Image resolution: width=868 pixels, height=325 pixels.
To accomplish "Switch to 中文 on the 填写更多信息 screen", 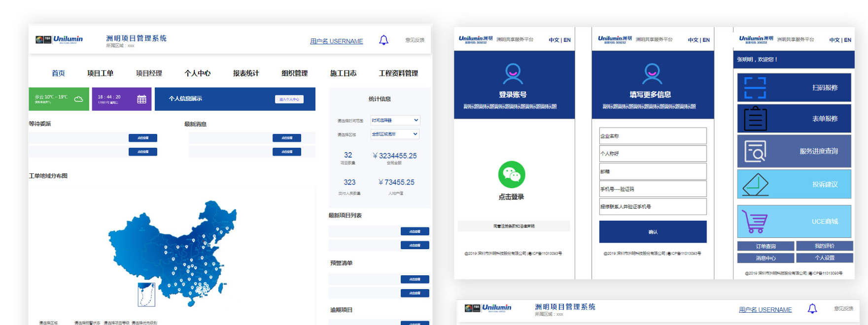I will coord(693,40).
